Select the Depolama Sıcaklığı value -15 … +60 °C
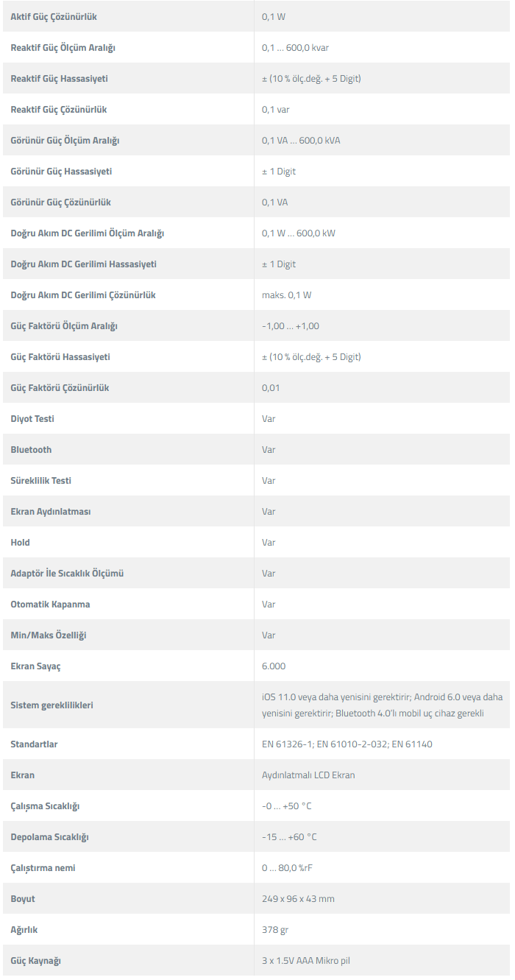Screen dimensions: 515x980 click(x=289, y=837)
